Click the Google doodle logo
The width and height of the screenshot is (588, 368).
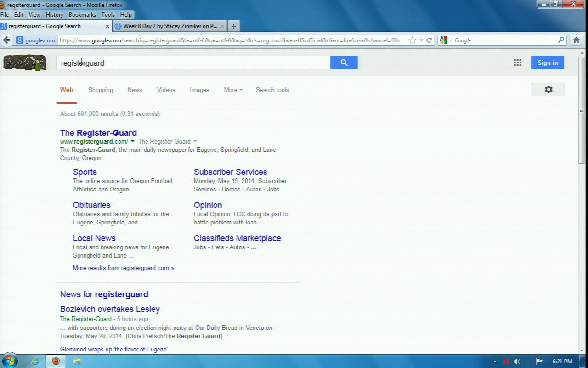point(25,63)
